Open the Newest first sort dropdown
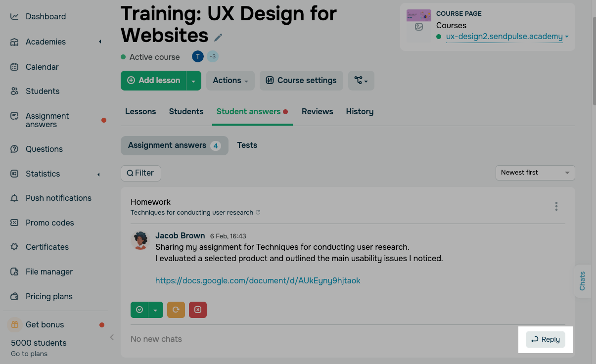596x364 pixels. (x=535, y=173)
